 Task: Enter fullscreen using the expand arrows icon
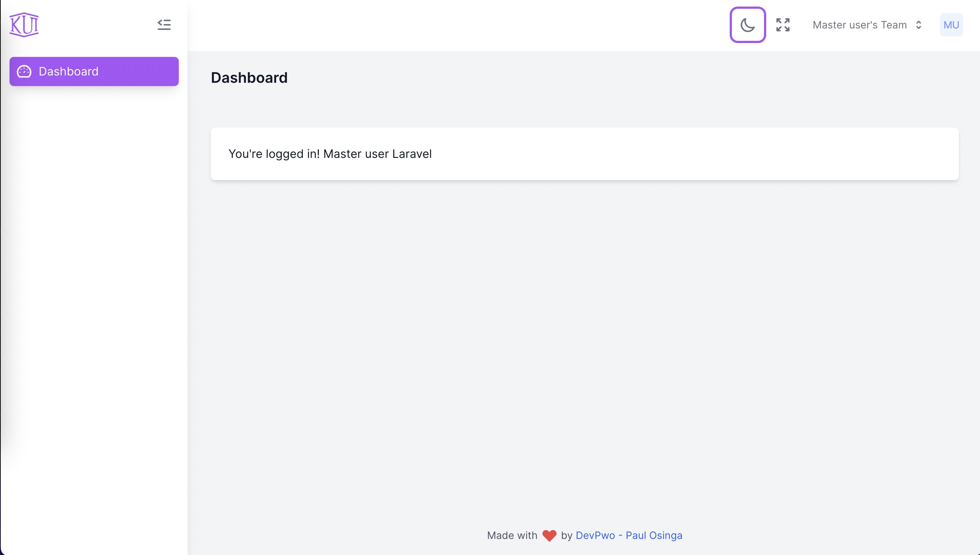tap(783, 25)
